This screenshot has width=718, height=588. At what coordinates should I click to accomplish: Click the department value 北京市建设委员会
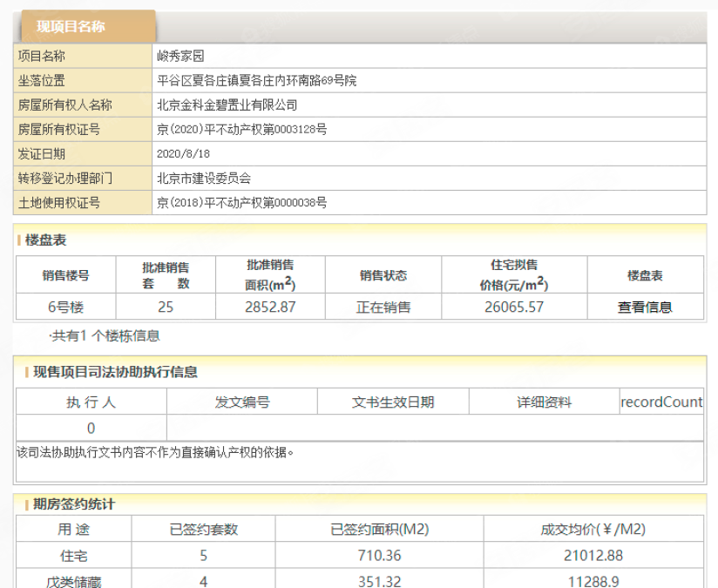(x=204, y=179)
